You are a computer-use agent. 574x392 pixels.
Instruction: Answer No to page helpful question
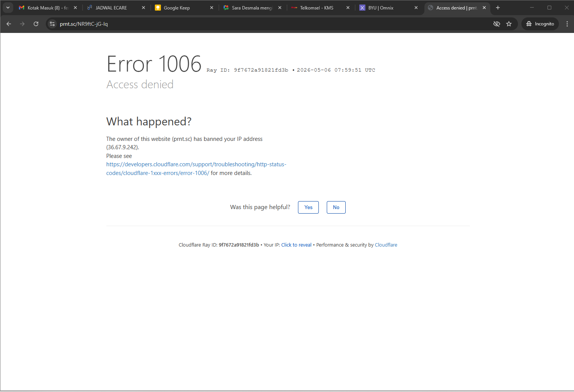[336, 207]
